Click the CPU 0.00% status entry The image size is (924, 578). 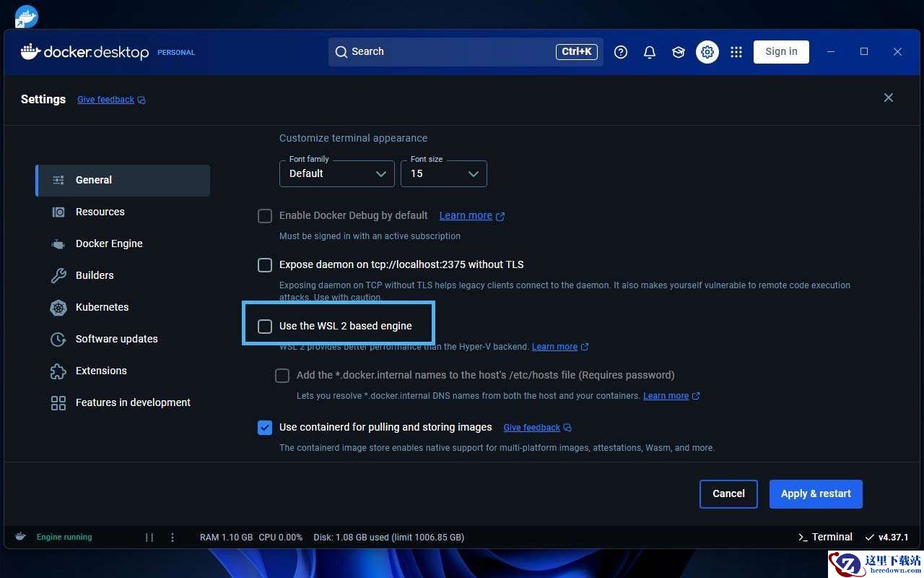coord(281,537)
